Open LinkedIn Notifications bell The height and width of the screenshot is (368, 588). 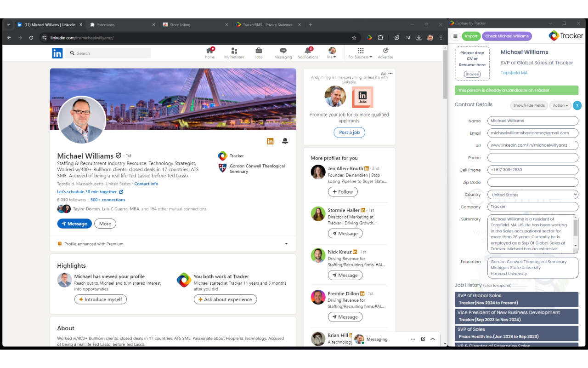(x=308, y=53)
